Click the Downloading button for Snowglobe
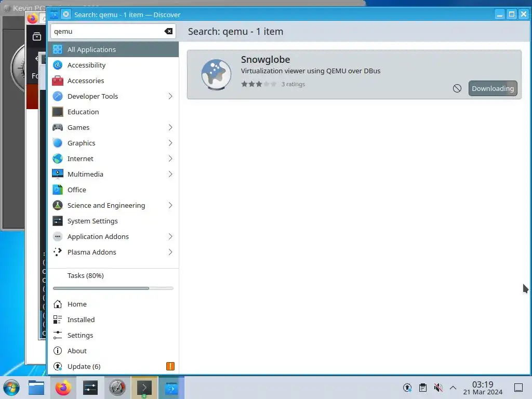Screen dimensions: 532x399 coord(493,88)
